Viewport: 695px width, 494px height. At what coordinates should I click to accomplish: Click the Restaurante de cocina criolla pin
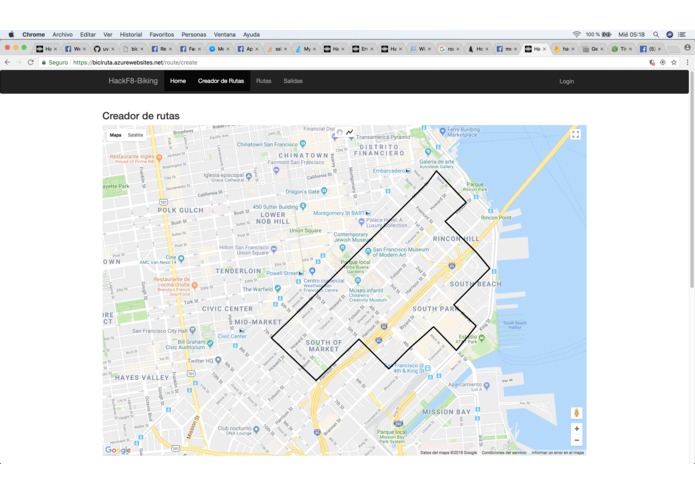pyautogui.click(x=195, y=285)
